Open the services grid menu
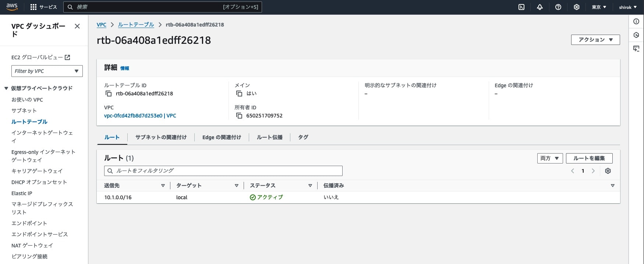Image resolution: width=644 pixels, height=264 pixels. pos(33,7)
